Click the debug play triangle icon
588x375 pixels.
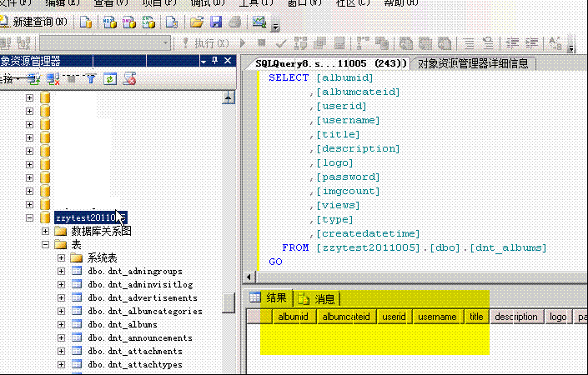pyautogui.click(x=243, y=43)
